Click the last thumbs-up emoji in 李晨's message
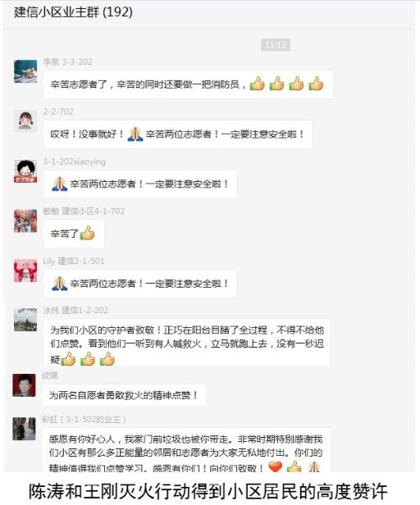 tap(316, 84)
